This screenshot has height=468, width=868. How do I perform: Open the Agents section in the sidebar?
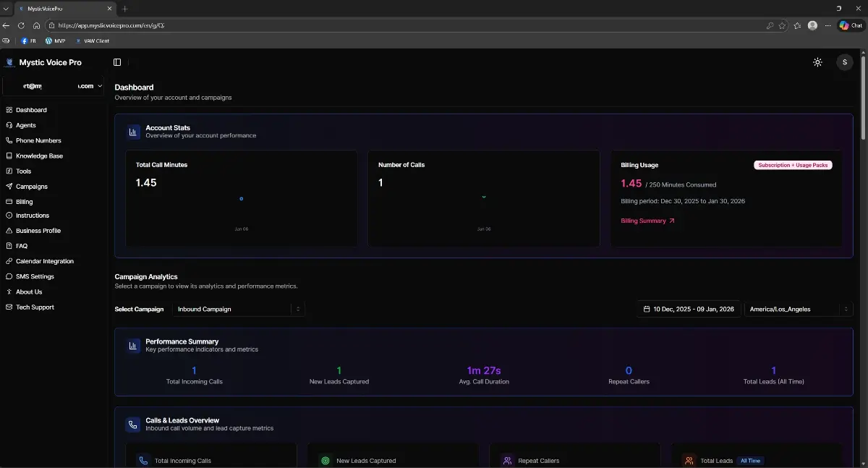25,124
